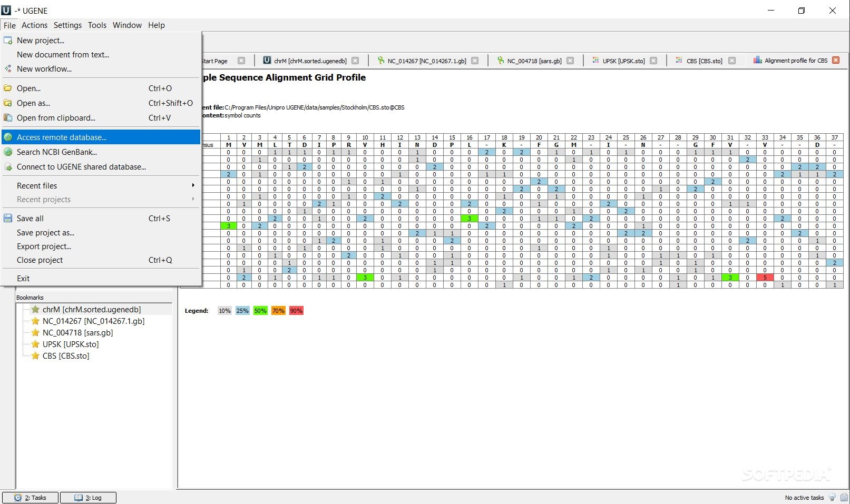Click the 10% legend swatch

point(224,311)
